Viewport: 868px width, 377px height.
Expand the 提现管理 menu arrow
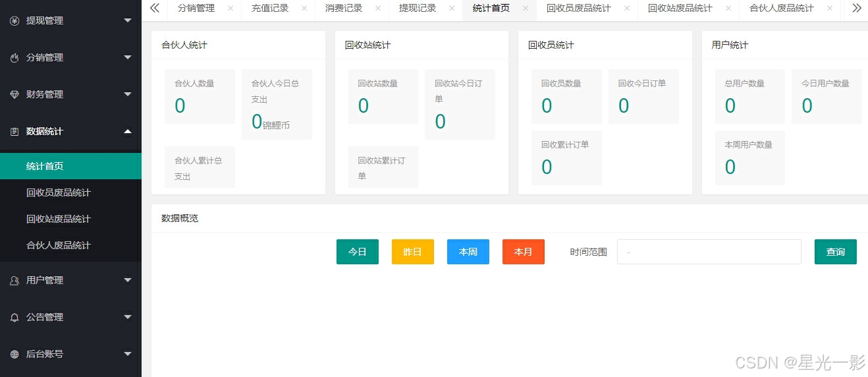(x=128, y=20)
